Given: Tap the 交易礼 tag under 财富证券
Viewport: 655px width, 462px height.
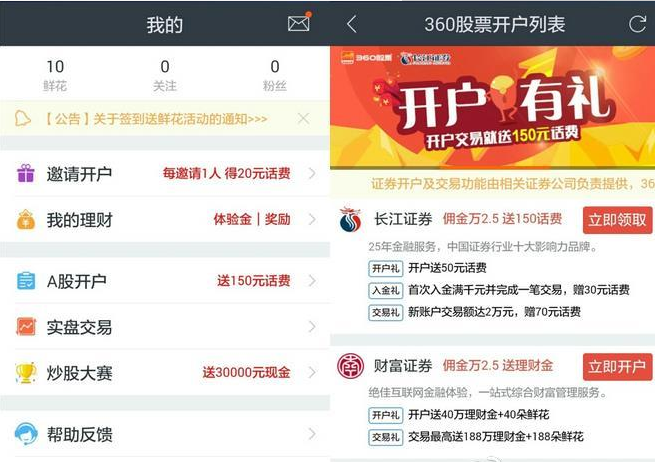Looking at the screenshot, I should (386, 437).
